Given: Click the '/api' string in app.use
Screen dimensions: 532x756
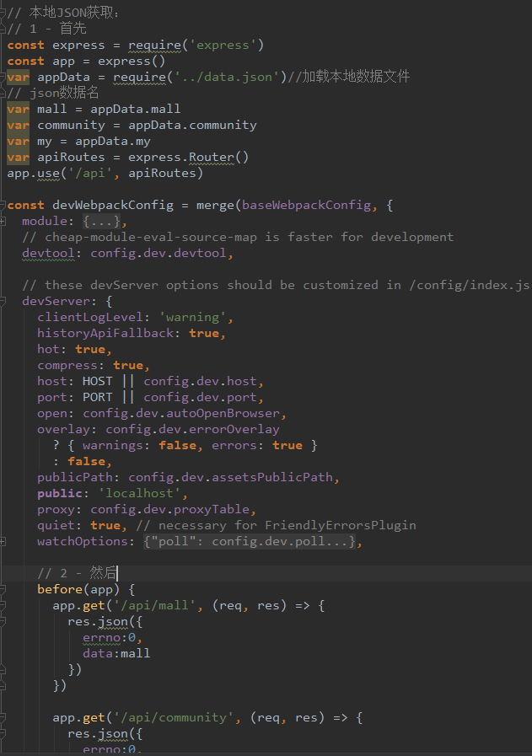Looking at the screenshot, I should pos(90,173).
